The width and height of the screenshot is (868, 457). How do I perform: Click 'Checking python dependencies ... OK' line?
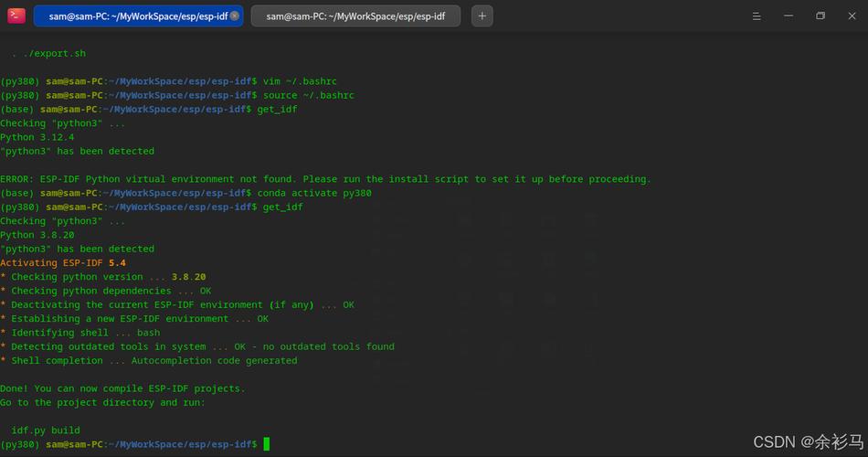click(106, 291)
